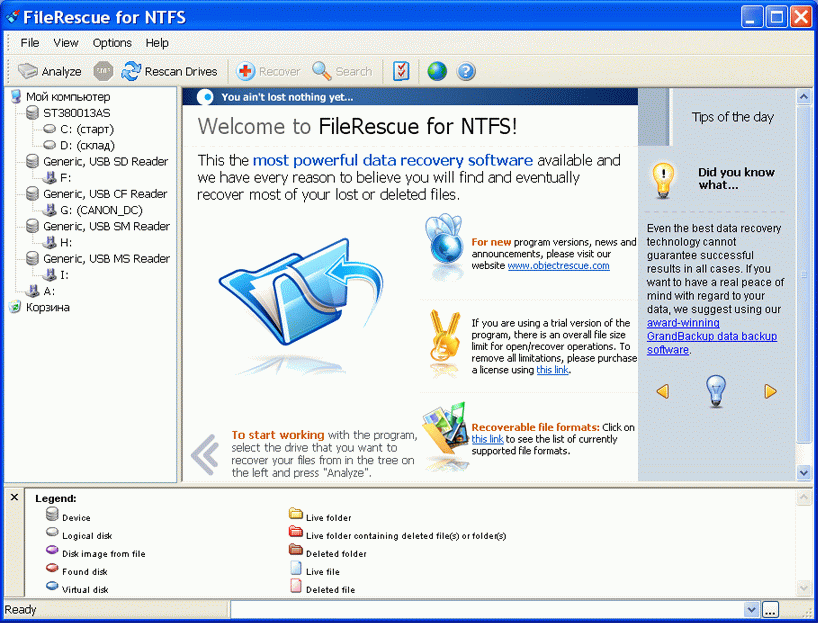Click the blue Help question mark icon
This screenshot has width=818, height=623.
click(466, 71)
